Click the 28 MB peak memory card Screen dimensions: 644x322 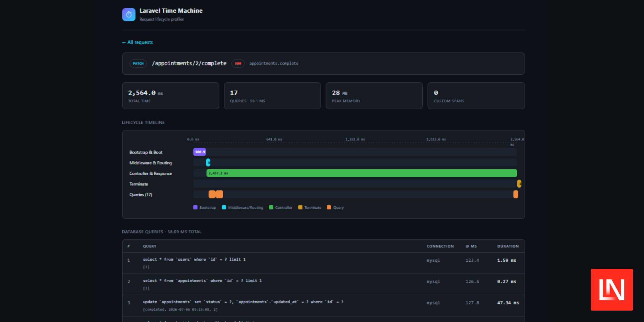[374, 96]
